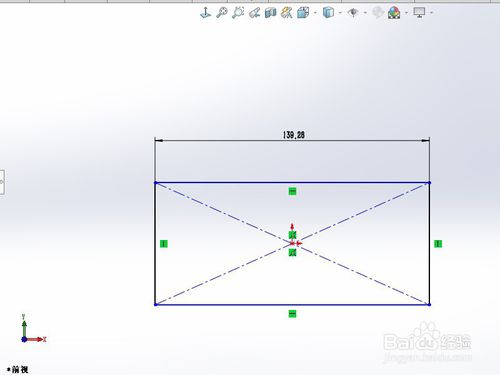Screen dimensions: 500x375
Task: Select the bottom blue rectangle edge
Action: pos(292,304)
